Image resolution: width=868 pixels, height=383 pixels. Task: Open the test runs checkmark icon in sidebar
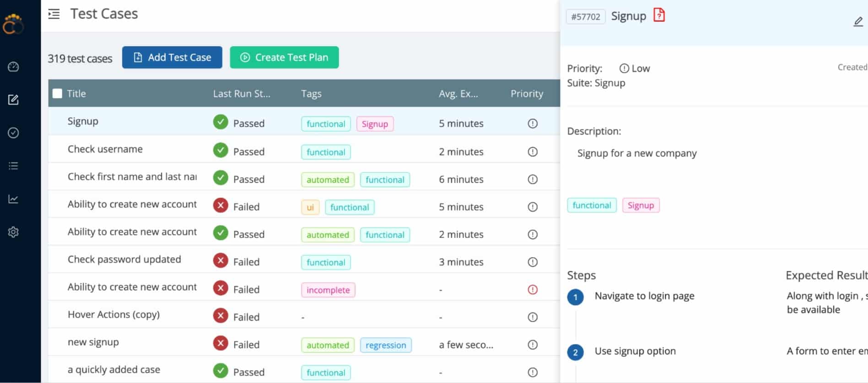13,133
